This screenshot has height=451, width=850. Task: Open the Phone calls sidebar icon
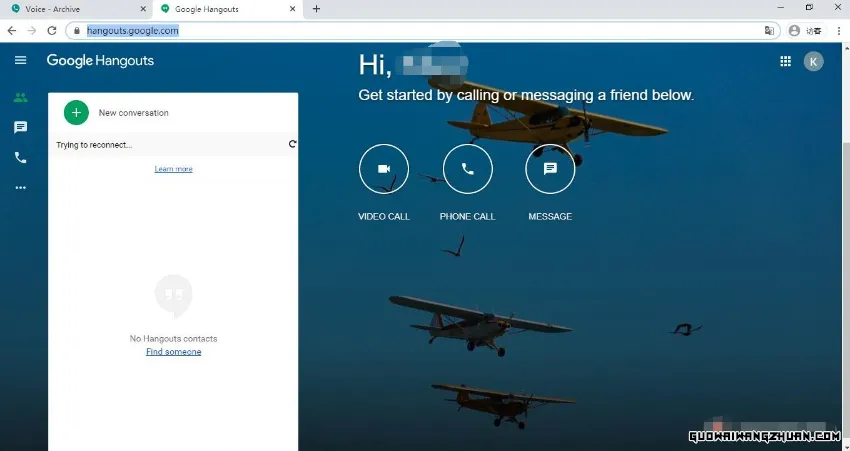tap(21, 158)
